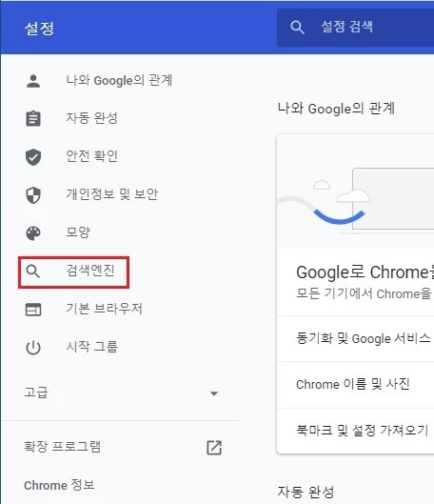434x504 pixels.
Task: Click the sync illustration with clouds and laptop
Action: click(355, 192)
